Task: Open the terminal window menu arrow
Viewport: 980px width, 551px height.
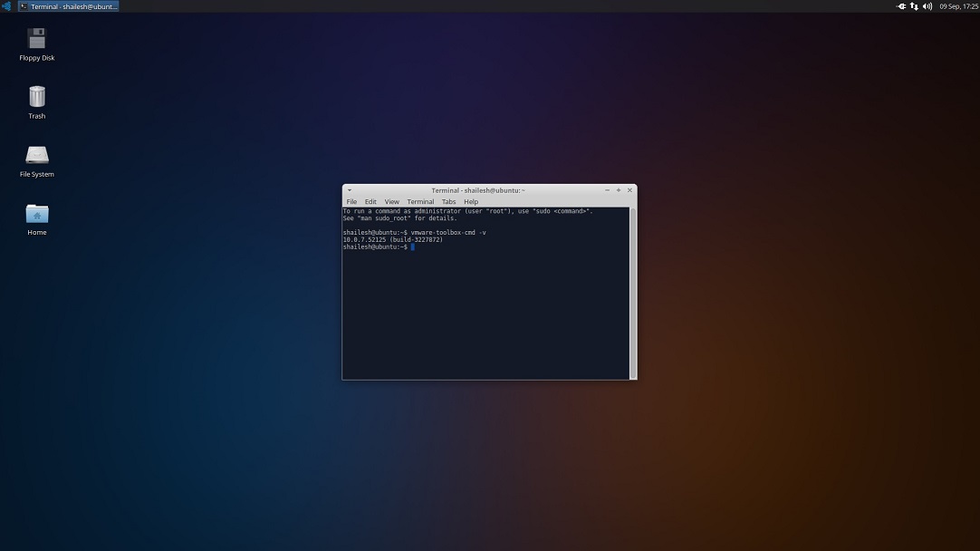Action: tap(350, 190)
